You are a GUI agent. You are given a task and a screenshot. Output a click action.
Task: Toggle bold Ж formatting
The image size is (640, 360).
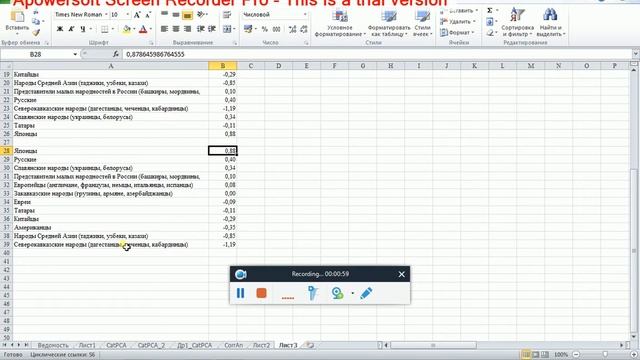coord(60,29)
